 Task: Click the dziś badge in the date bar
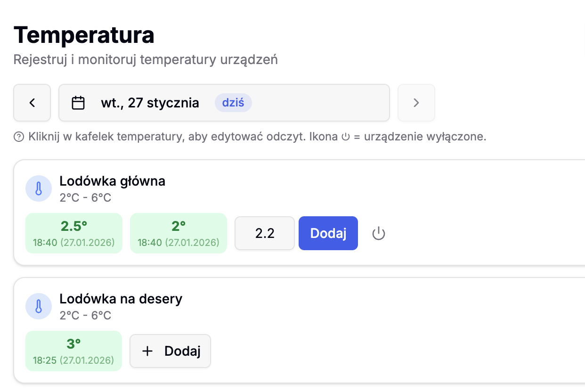click(x=233, y=102)
